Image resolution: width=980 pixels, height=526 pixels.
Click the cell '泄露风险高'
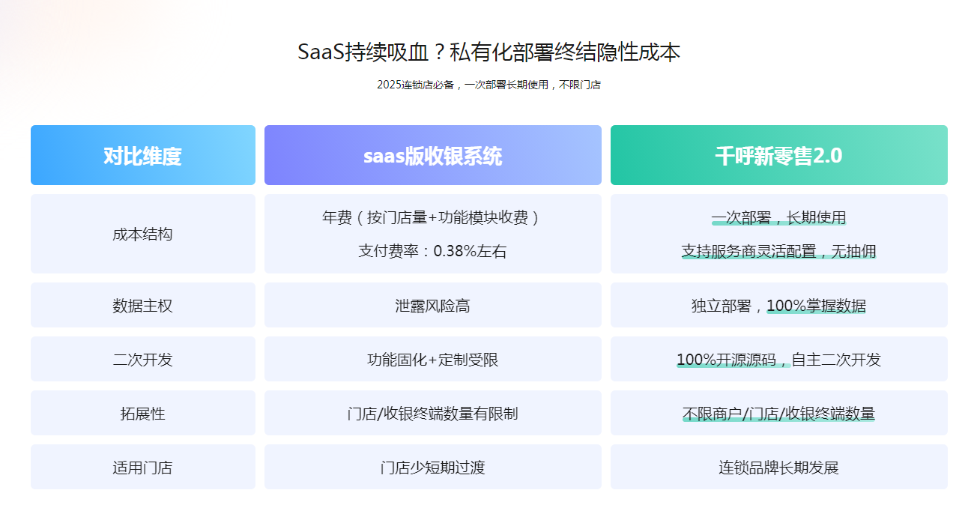coord(433,305)
